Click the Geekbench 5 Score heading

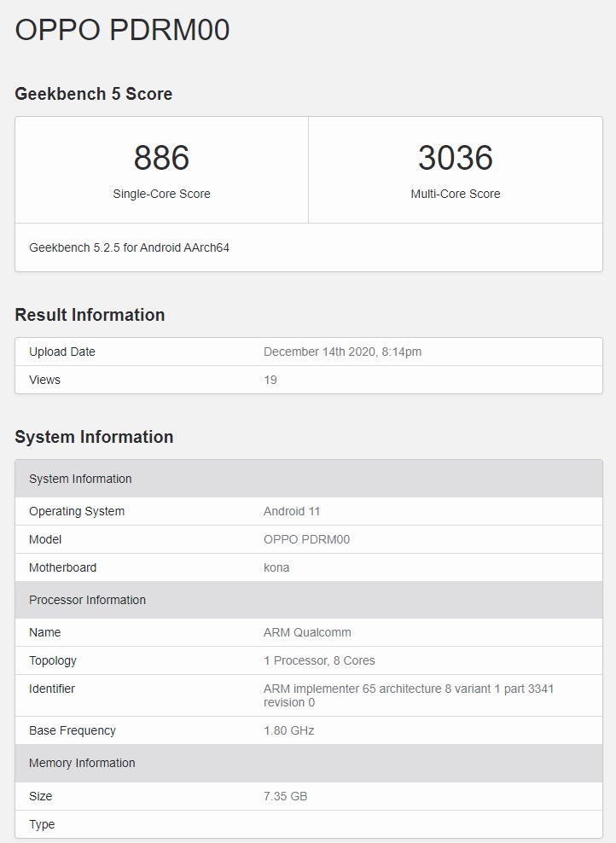[94, 94]
